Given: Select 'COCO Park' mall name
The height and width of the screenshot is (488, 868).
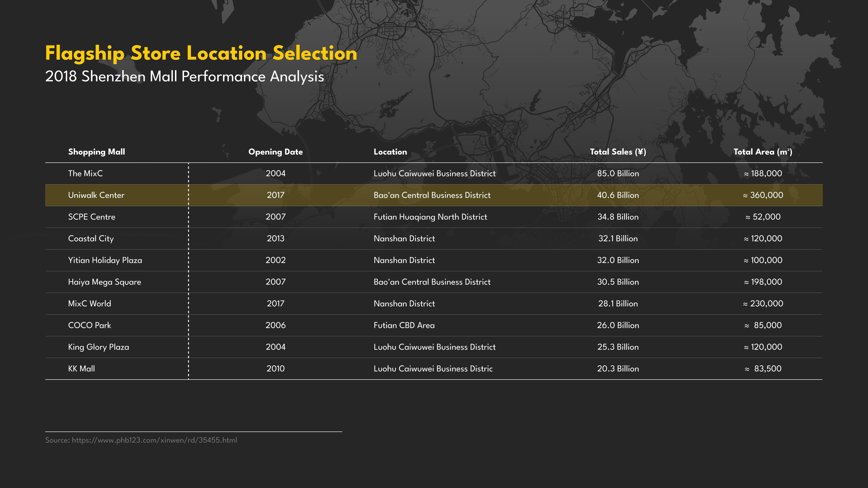Looking at the screenshot, I should click(90, 325).
